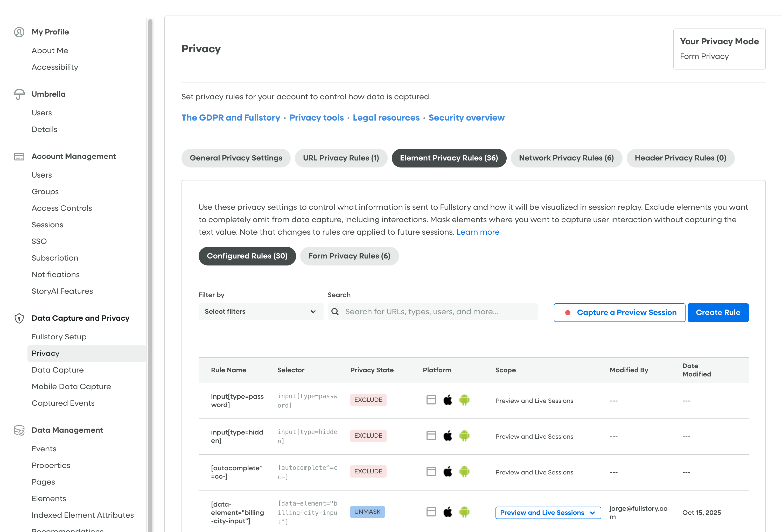Switch to General Privacy Settings tab
782x532 pixels.
pyautogui.click(x=236, y=158)
